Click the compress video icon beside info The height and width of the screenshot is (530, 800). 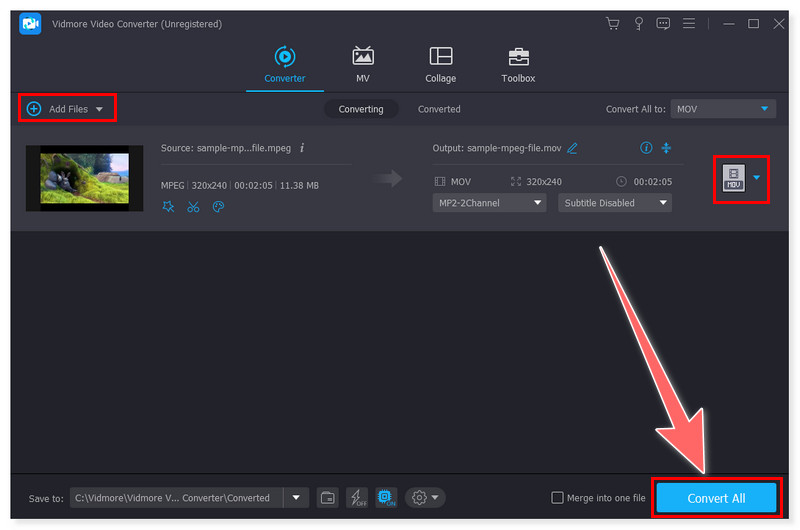(667, 148)
